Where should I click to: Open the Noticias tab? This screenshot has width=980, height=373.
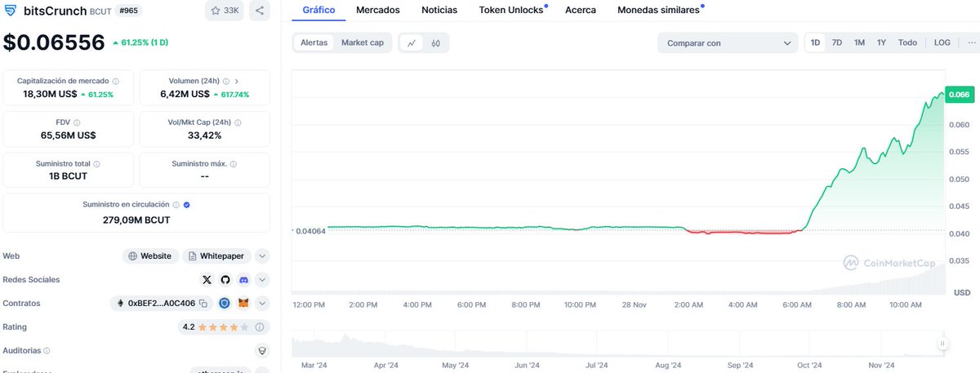tap(439, 11)
